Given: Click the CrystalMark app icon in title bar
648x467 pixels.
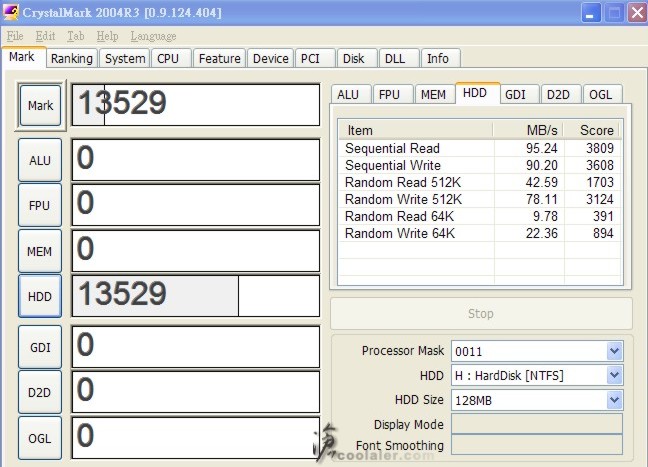Looking at the screenshot, I should coord(10,12).
